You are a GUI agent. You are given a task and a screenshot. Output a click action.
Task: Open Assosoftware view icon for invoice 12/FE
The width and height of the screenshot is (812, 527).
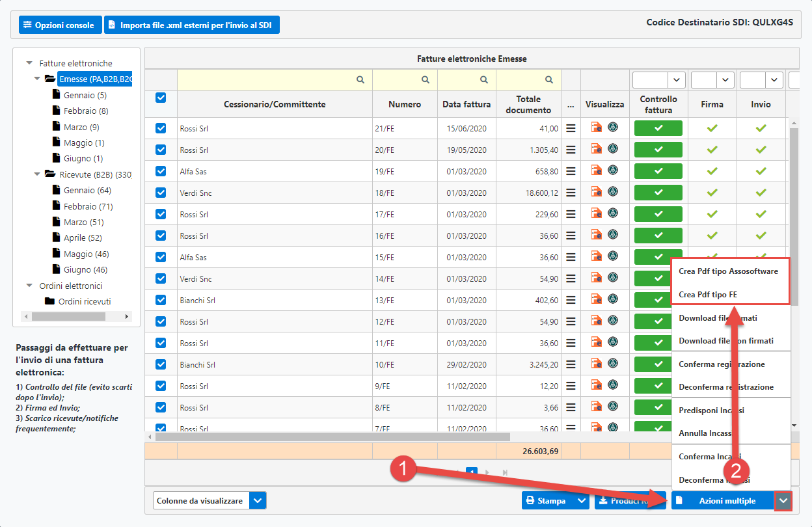613,321
